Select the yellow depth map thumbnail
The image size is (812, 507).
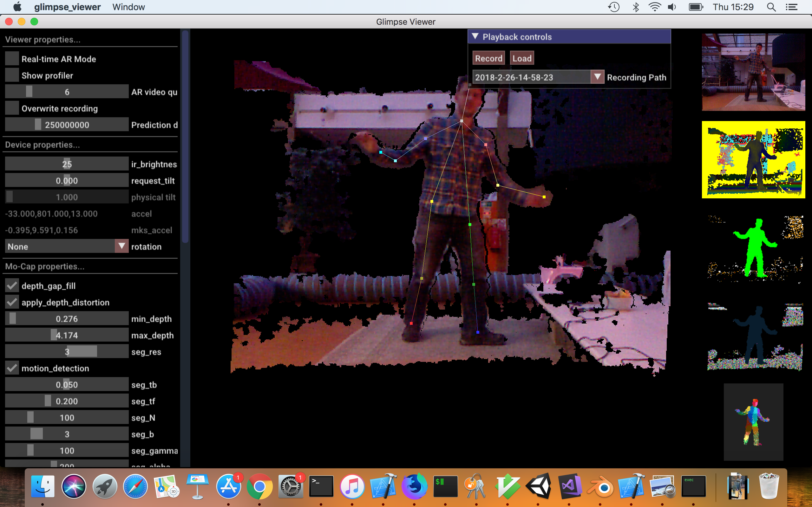[753, 160]
